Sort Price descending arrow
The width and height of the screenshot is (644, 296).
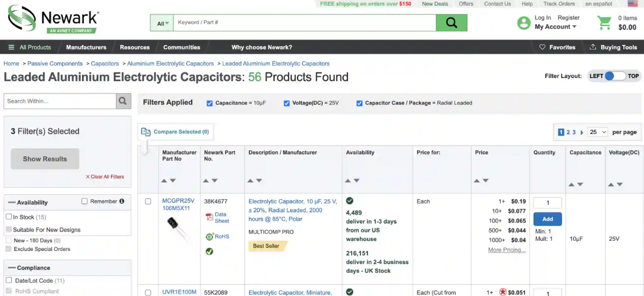pyautogui.click(x=486, y=181)
